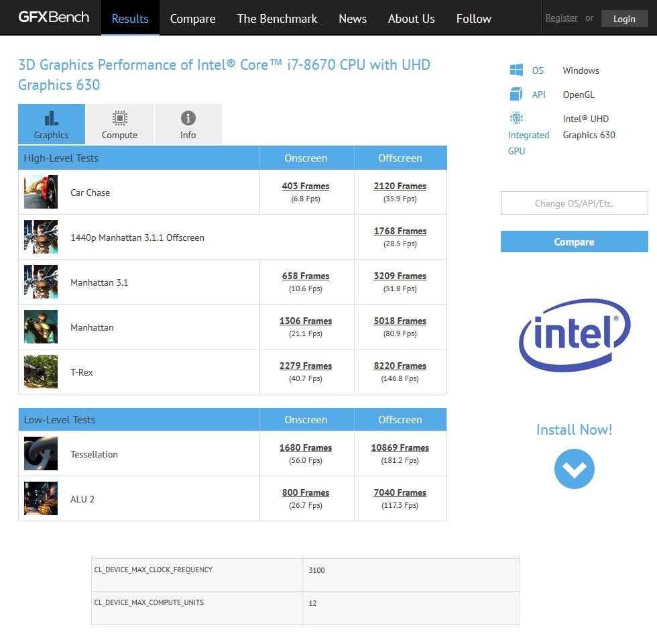The width and height of the screenshot is (657, 644).
Task: Open T-Rex offscreen 8220 Frames result
Action: point(400,365)
